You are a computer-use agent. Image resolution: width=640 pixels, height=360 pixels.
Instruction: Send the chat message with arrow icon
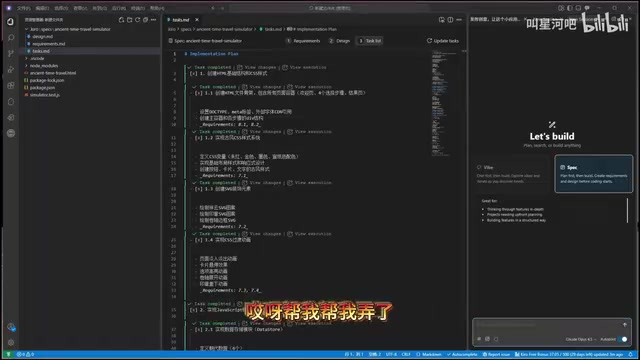click(x=624, y=325)
